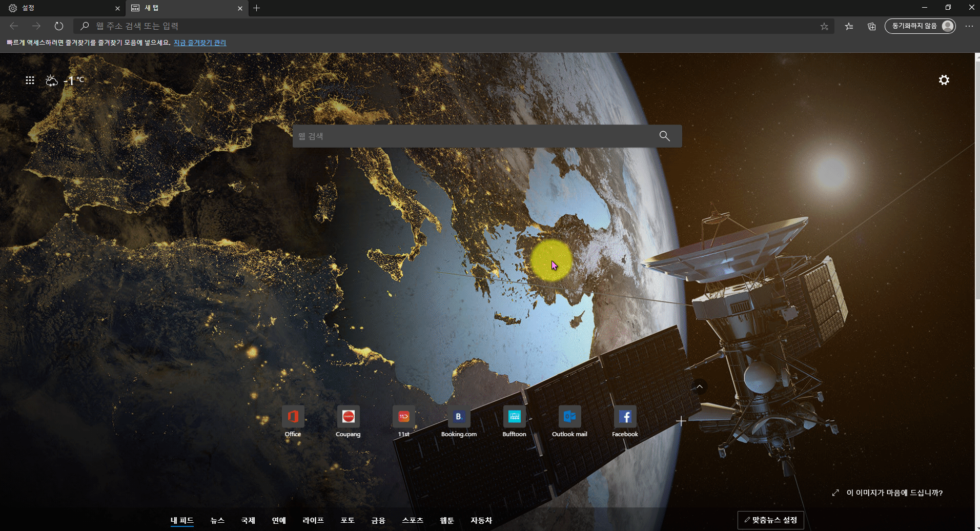Open the 11st quick link tile

pos(403,422)
